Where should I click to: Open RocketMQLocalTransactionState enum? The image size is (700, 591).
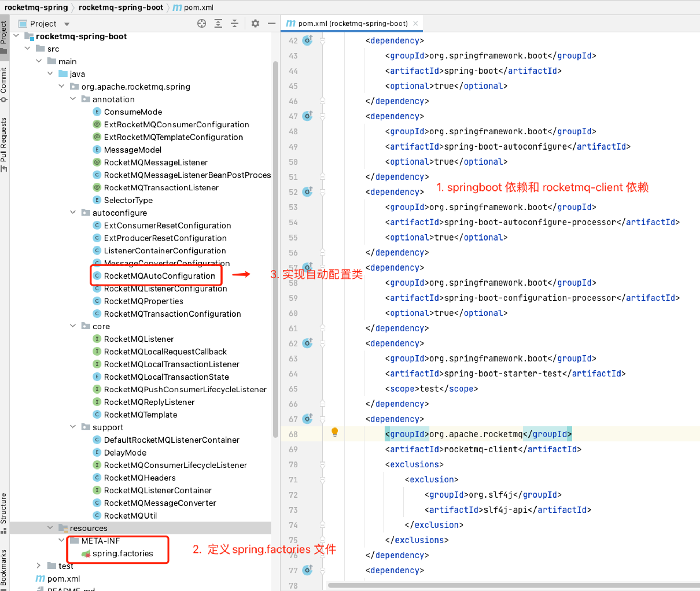[x=161, y=376]
